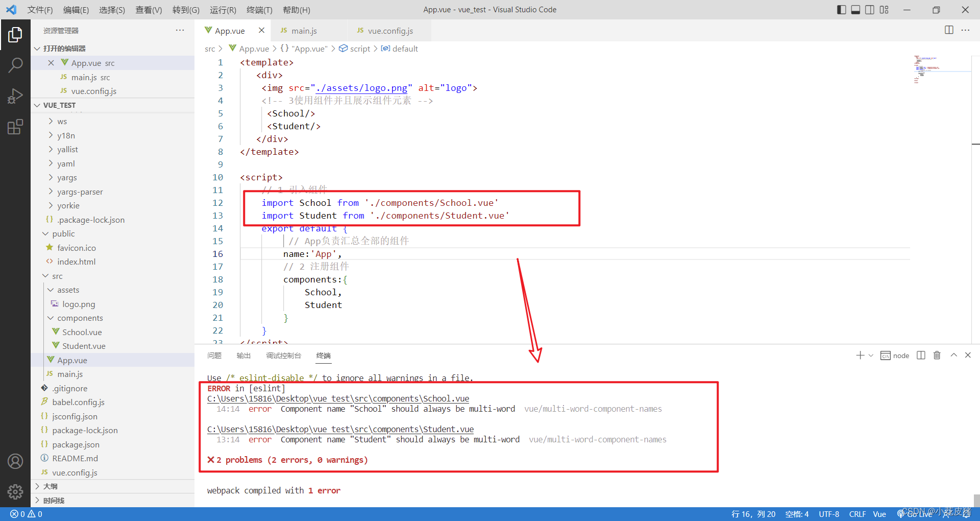Image resolution: width=980 pixels, height=521 pixels.
Task: Collapse the public folder
Action: coord(112,233)
